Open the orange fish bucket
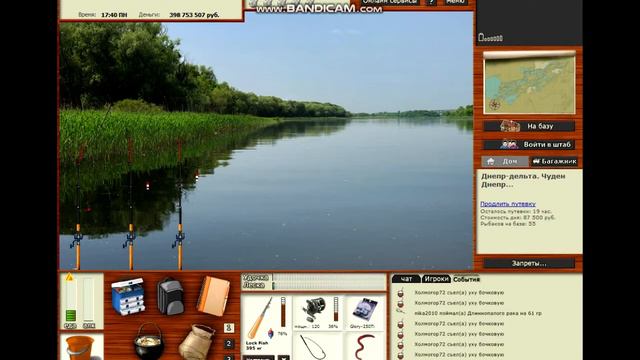This screenshot has height=360, width=640. pos(80,348)
